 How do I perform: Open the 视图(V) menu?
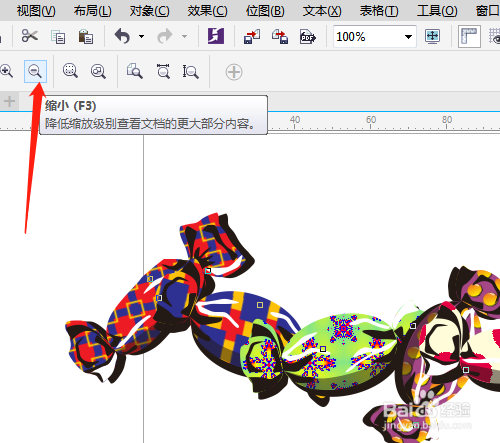36,11
